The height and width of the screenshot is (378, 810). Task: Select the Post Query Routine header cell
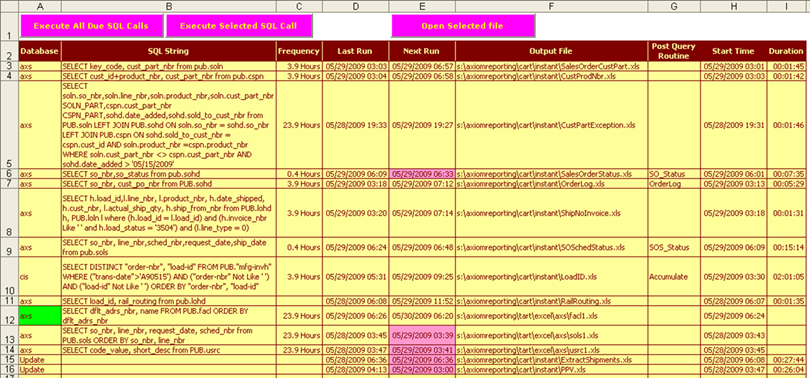[674, 51]
